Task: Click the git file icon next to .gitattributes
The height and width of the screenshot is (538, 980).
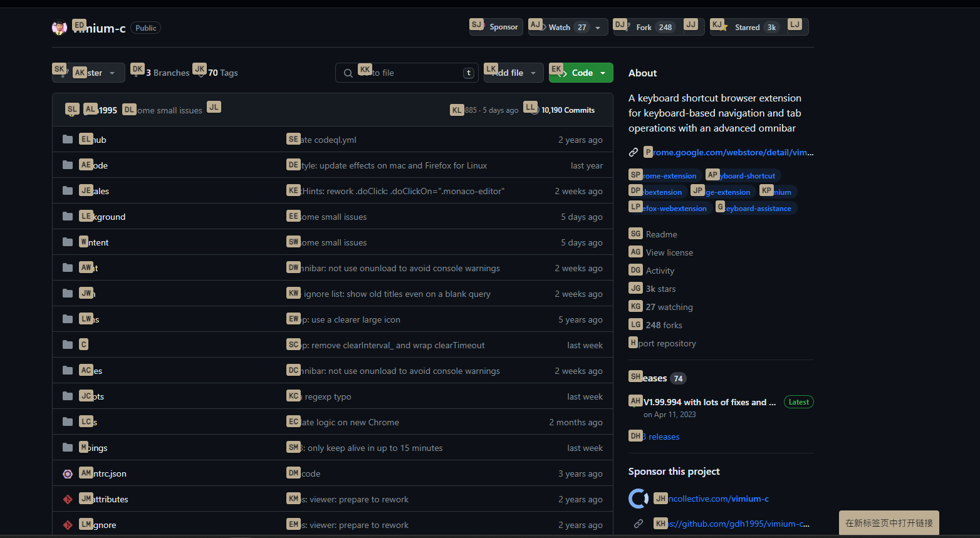Action: [68, 499]
